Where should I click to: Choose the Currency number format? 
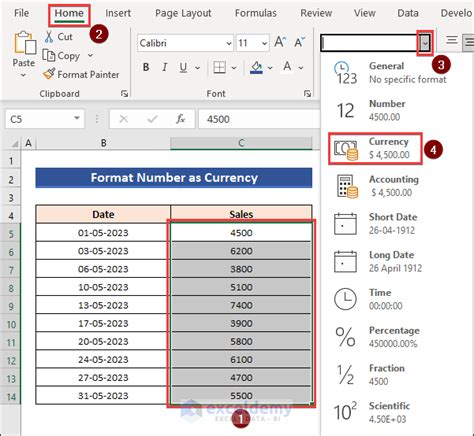375,148
